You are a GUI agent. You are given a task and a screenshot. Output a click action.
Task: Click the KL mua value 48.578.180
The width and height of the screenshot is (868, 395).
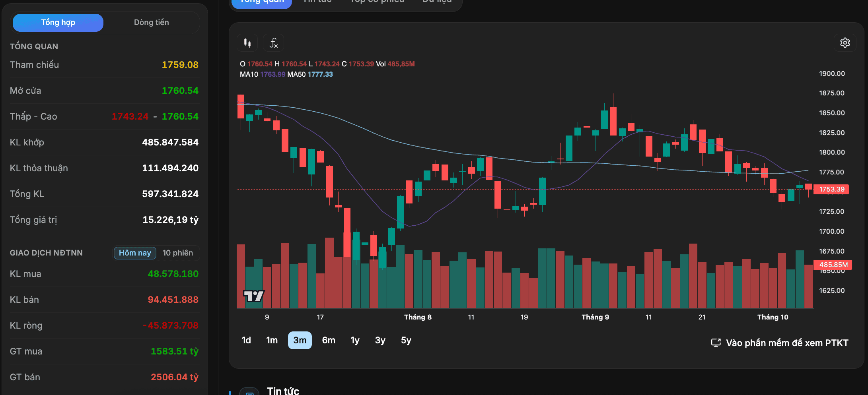[173, 274]
